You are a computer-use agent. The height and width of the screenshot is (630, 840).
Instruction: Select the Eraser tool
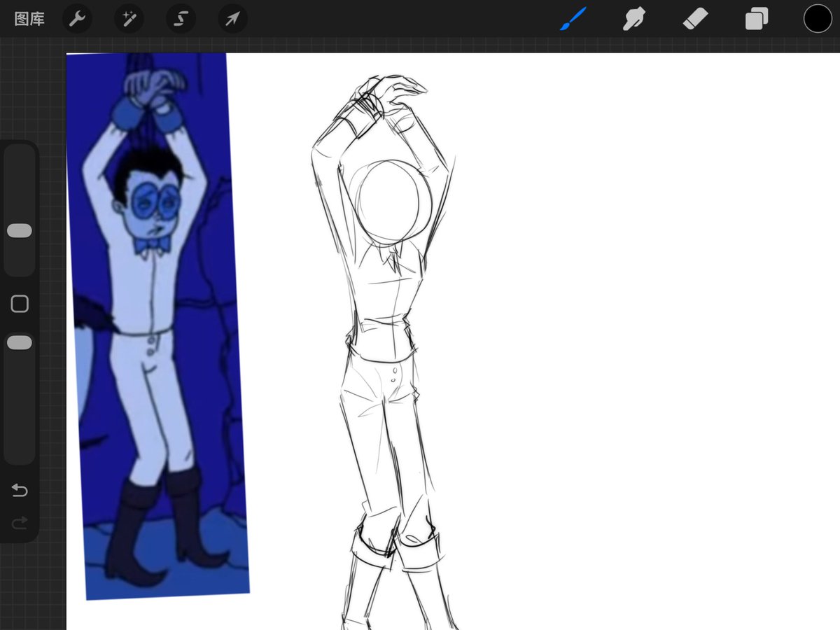click(x=695, y=19)
